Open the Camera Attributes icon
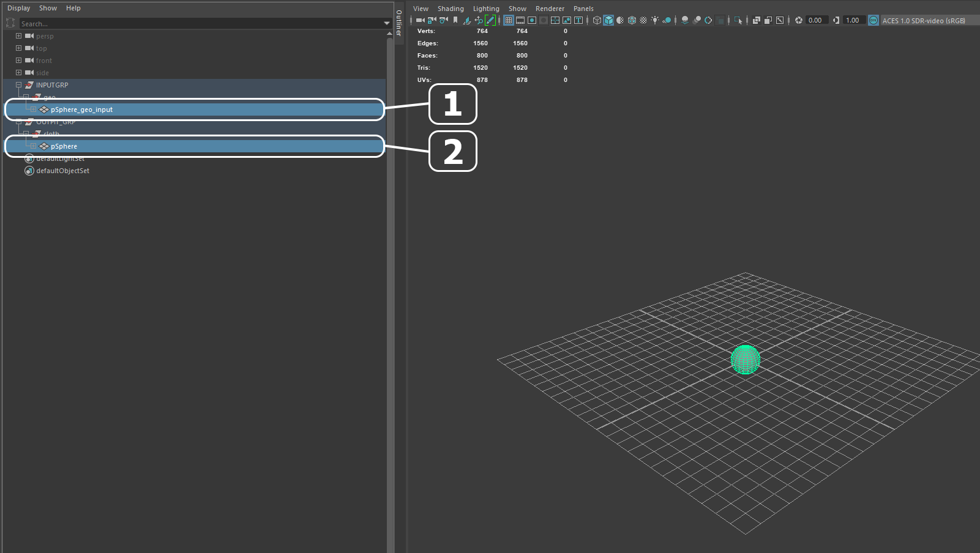980x553 pixels. [443, 20]
